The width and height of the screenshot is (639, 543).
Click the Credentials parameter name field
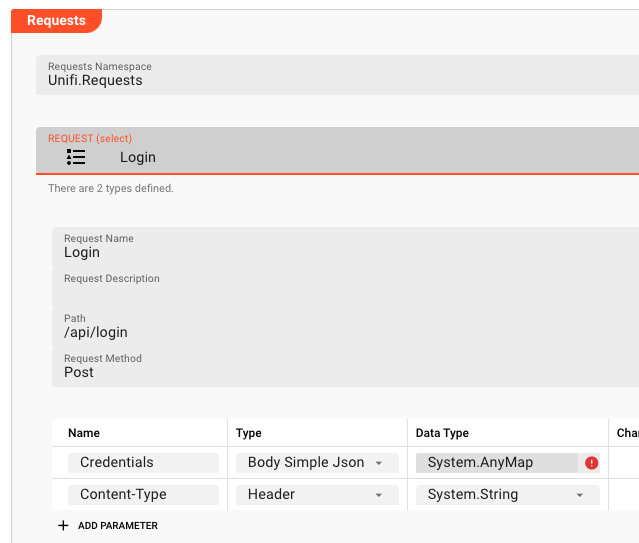(x=143, y=463)
